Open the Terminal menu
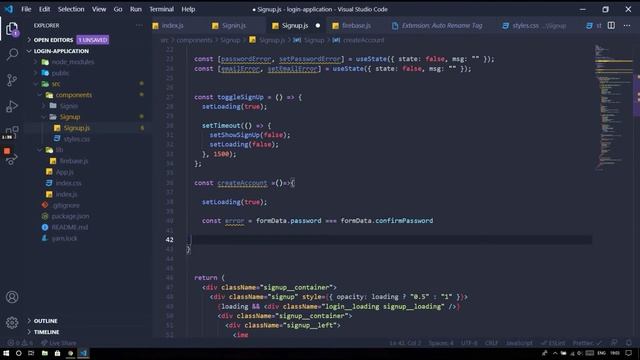Viewport: 640px width, 360px height. pos(161,9)
